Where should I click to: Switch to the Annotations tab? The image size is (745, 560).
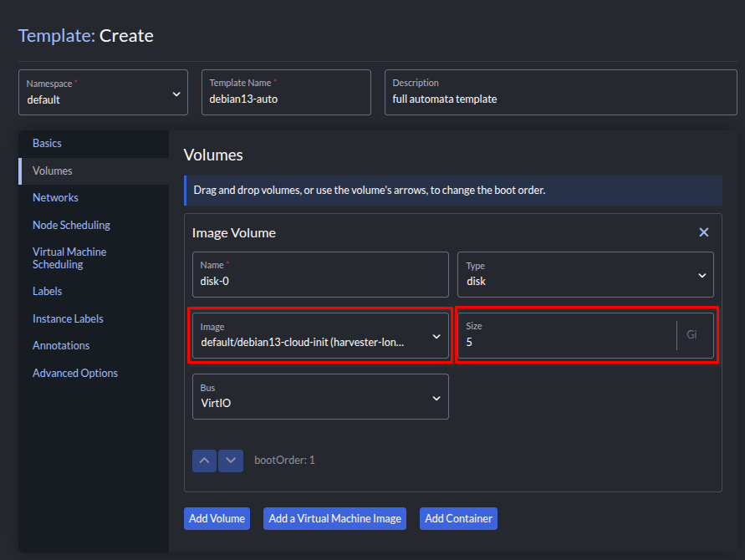(61, 346)
